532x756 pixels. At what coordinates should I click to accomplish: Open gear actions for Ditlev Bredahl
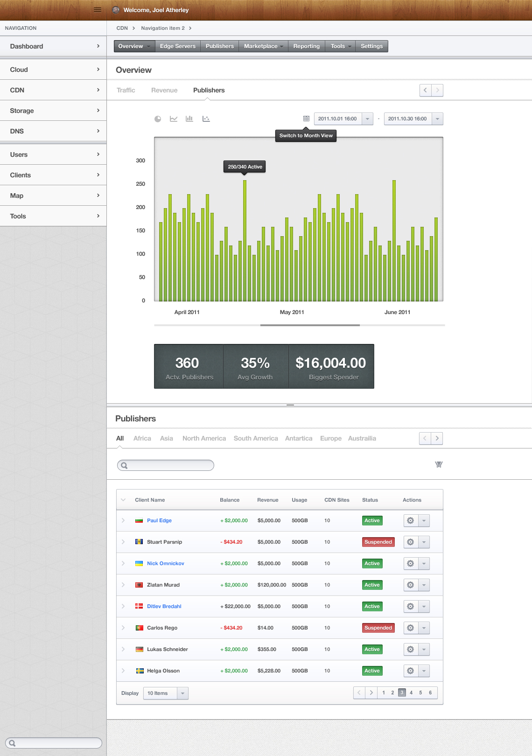(411, 606)
